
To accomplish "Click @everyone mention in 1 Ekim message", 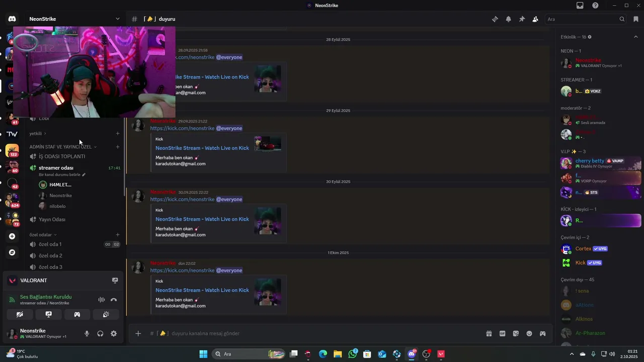I will (x=229, y=270).
